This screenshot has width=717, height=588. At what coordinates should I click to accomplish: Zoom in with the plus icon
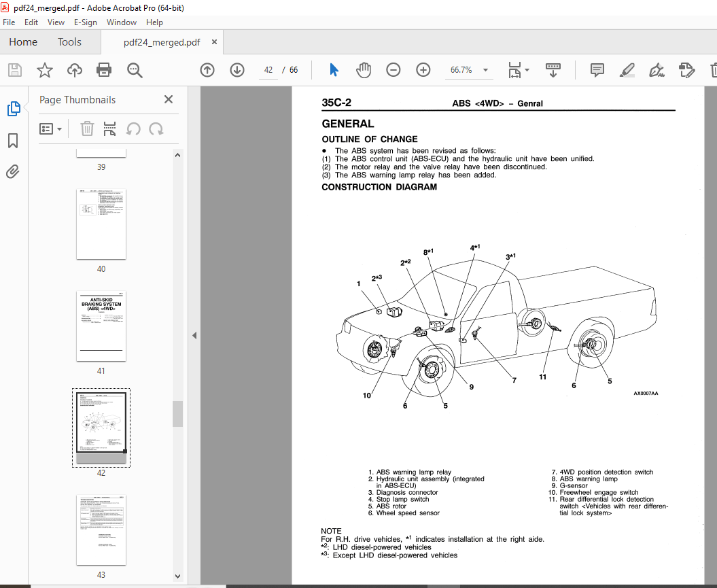423,70
